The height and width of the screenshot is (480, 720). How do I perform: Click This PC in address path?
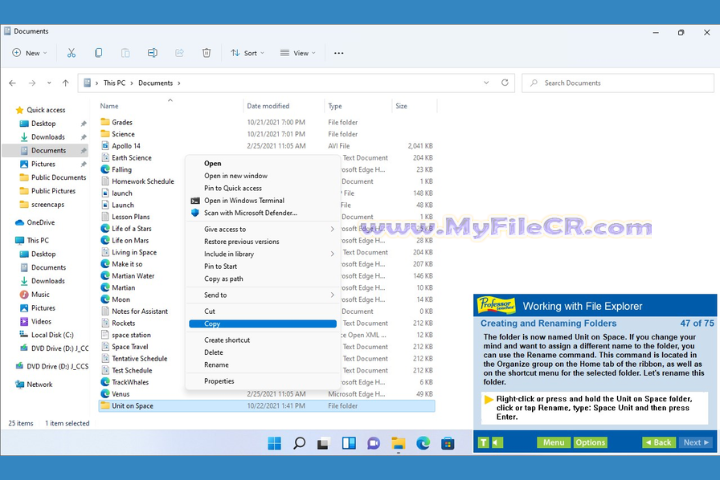click(114, 83)
